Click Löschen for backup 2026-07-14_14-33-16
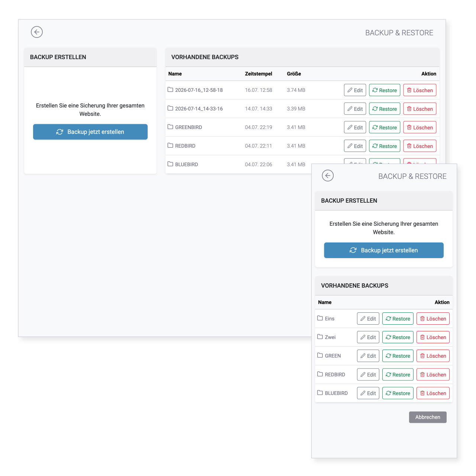 (420, 109)
